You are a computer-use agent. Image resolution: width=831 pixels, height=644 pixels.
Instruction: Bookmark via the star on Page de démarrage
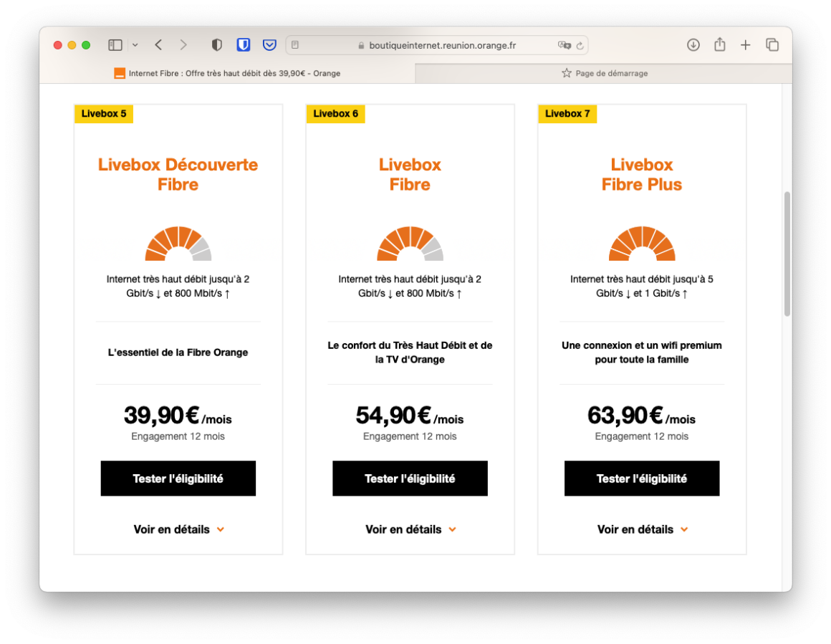point(565,72)
